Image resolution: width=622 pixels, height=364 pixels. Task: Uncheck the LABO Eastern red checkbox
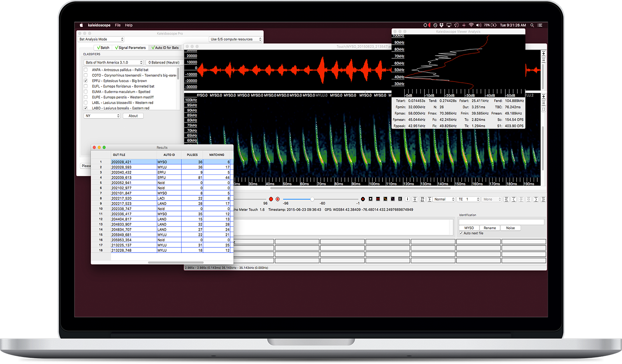click(x=86, y=108)
